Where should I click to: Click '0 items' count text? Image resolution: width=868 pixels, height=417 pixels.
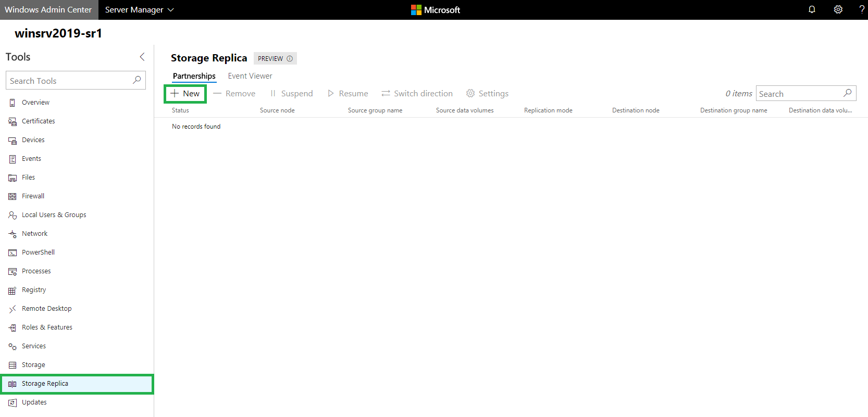pyautogui.click(x=739, y=94)
